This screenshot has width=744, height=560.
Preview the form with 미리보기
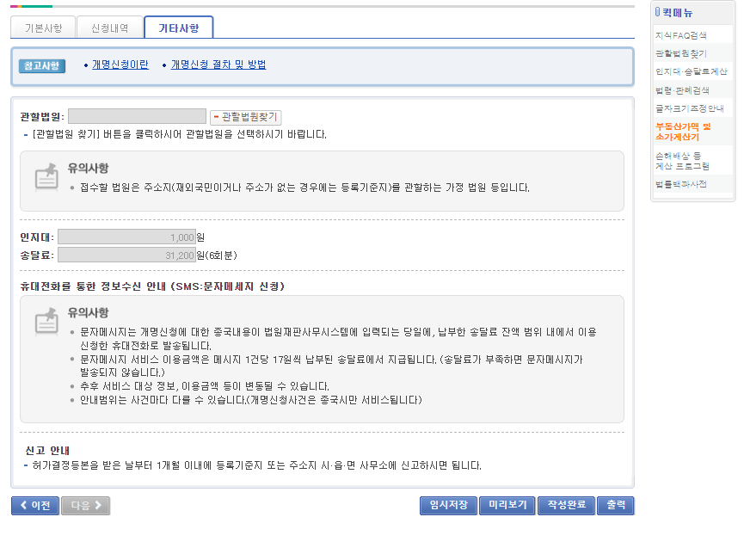pyautogui.click(x=507, y=506)
